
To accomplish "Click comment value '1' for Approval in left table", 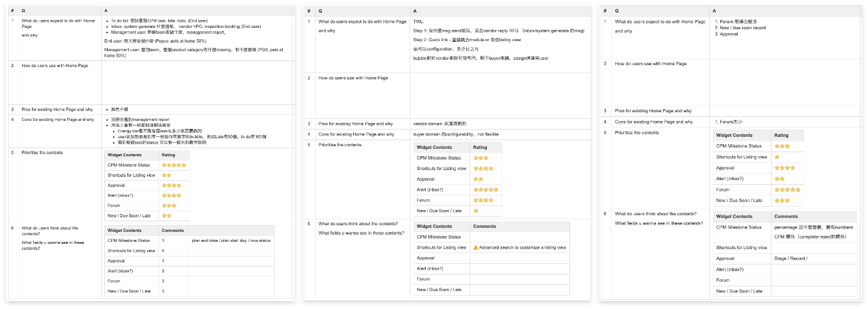I will click(x=163, y=260).
